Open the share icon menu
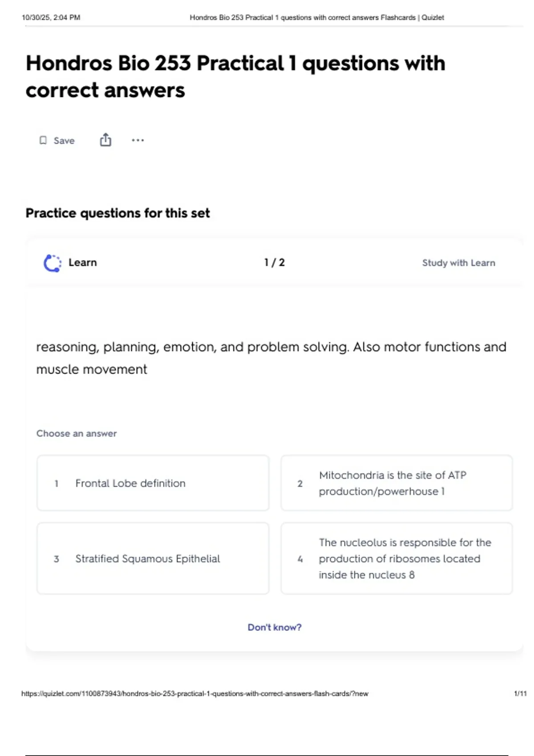This screenshot has width=534, height=756. click(x=105, y=140)
